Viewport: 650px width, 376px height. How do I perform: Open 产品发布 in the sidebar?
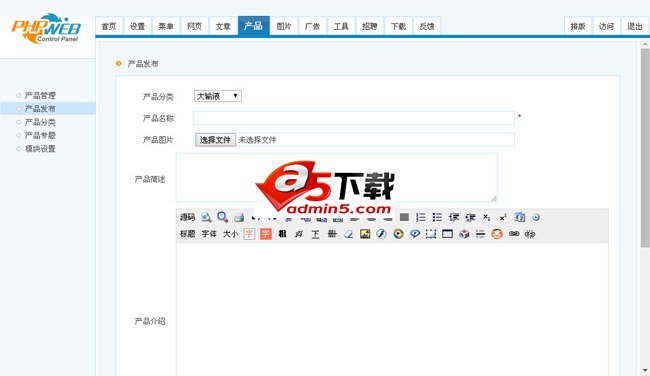[x=40, y=109]
